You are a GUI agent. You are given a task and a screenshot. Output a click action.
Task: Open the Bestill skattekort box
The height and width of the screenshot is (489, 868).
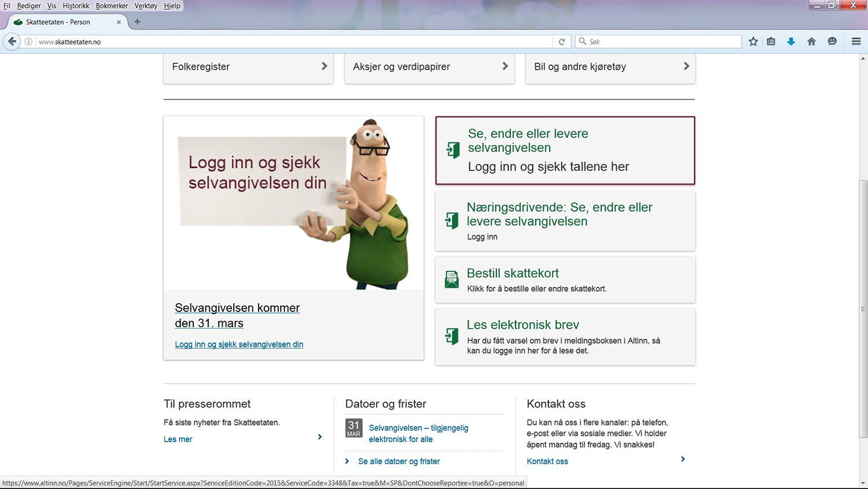click(x=565, y=280)
